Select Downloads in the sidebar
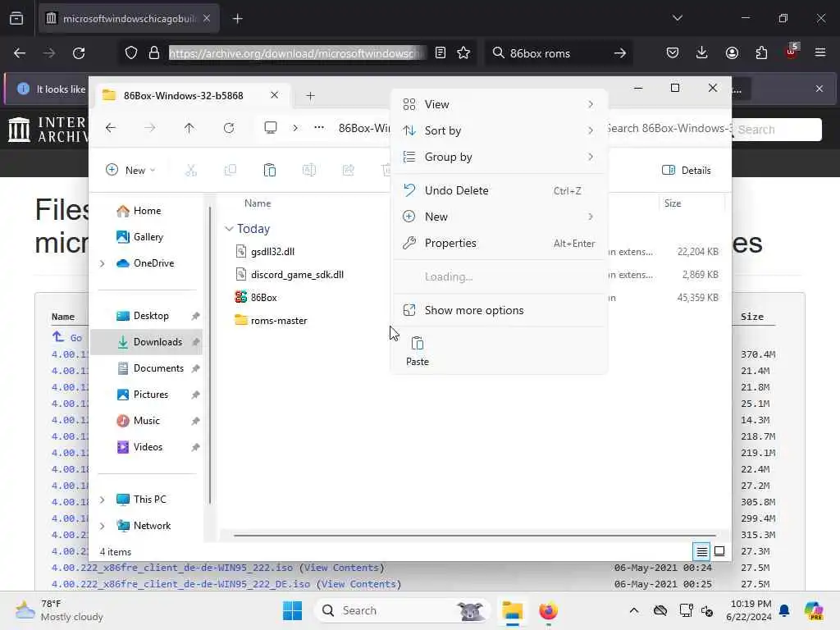840x630 pixels. coord(148,342)
